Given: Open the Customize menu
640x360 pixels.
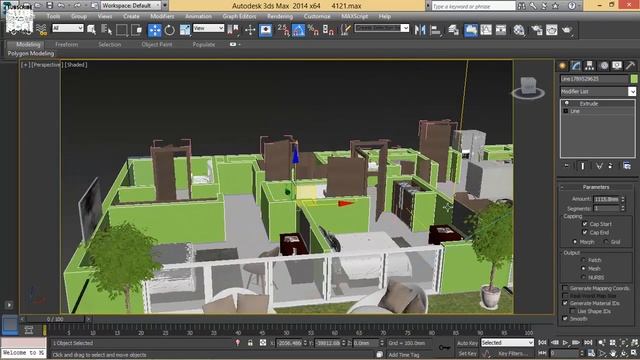Looking at the screenshot, I should 317,16.
